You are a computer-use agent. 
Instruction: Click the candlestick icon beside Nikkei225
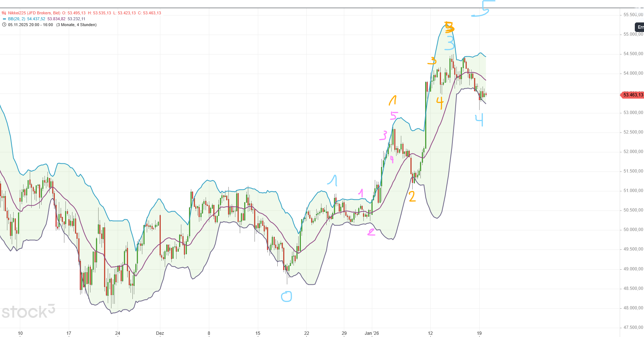point(4,13)
